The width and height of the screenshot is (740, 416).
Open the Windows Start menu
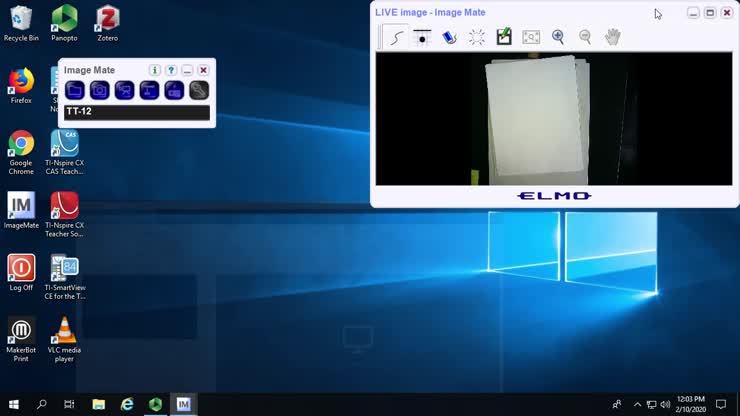pyautogui.click(x=14, y=404)
